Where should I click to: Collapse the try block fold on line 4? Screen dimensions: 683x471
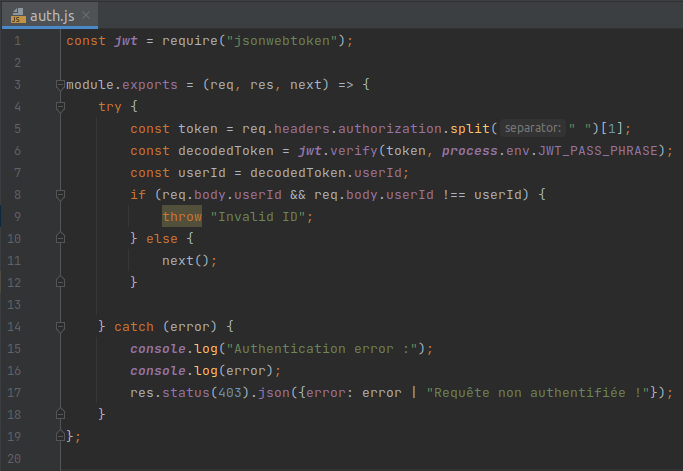pyautogui.click(x=61, y=107)
